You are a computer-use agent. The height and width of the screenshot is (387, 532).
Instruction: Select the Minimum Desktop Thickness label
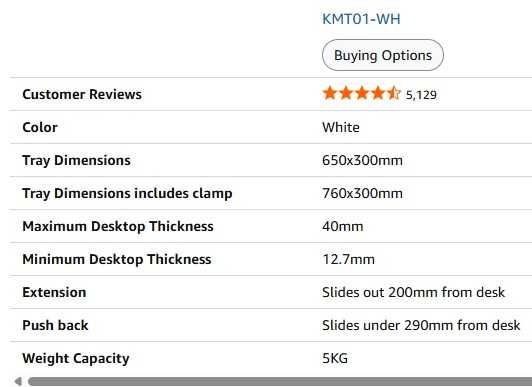click(117, 259)
